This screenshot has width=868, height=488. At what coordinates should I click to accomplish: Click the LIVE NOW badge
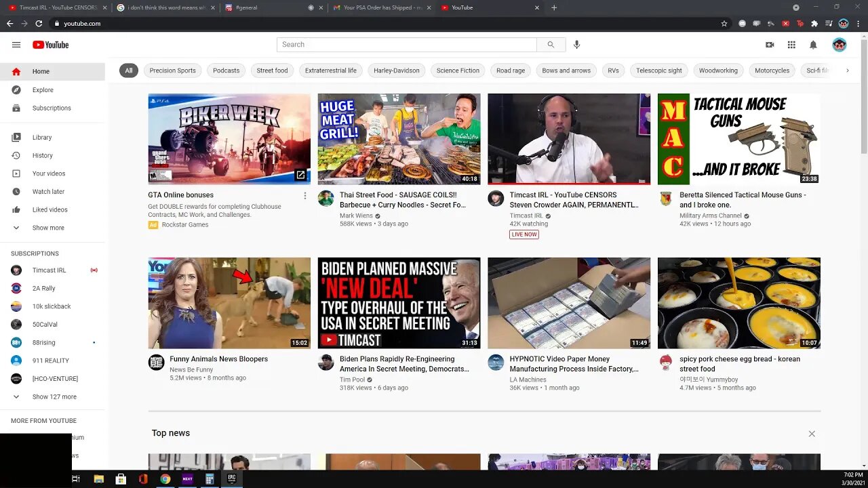coord(524,235)
